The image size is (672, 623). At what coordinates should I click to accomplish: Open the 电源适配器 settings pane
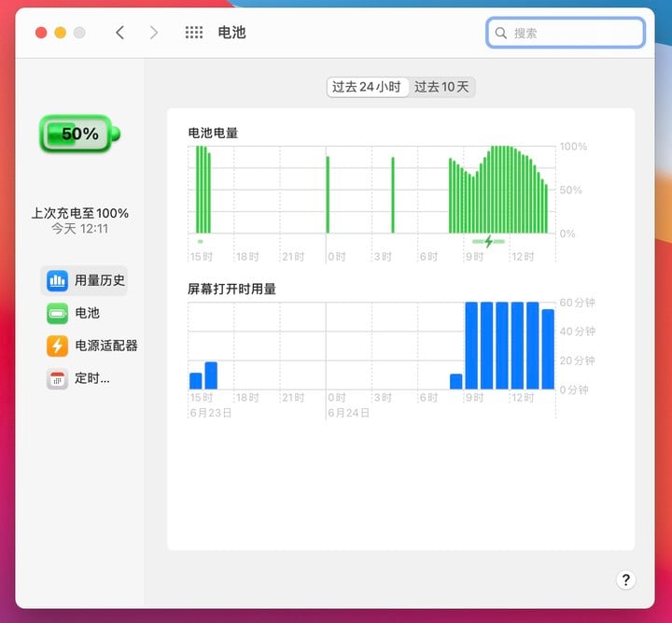(105, 346)
